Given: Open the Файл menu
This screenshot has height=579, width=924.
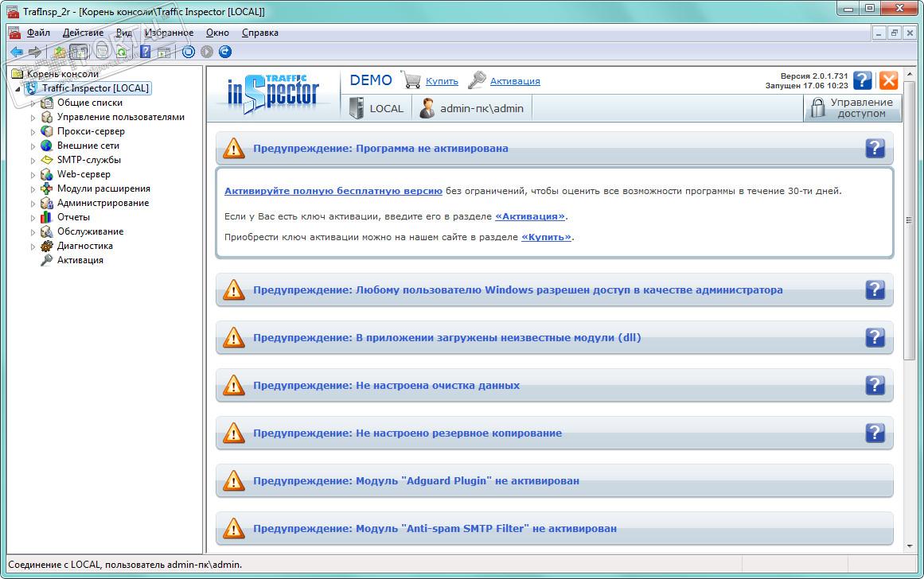Looking at the screenshot, I should 38,33.
